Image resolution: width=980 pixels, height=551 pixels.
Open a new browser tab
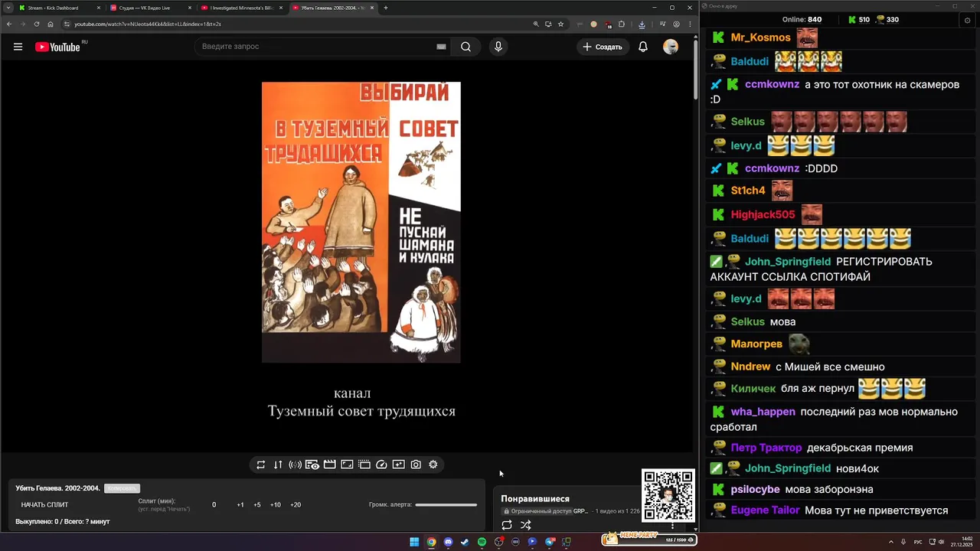pyautogui.click(x=386, y=8)
